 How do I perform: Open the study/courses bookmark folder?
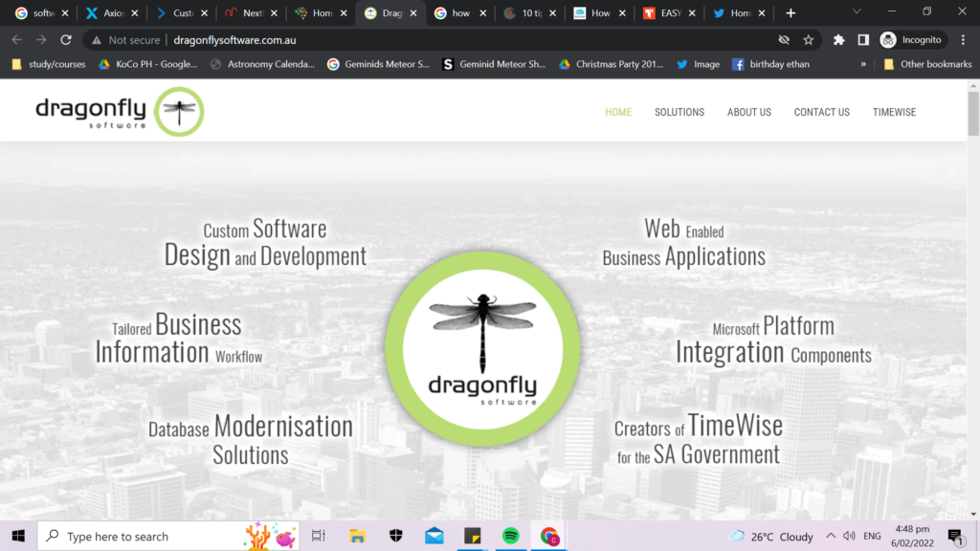point(49,64)
